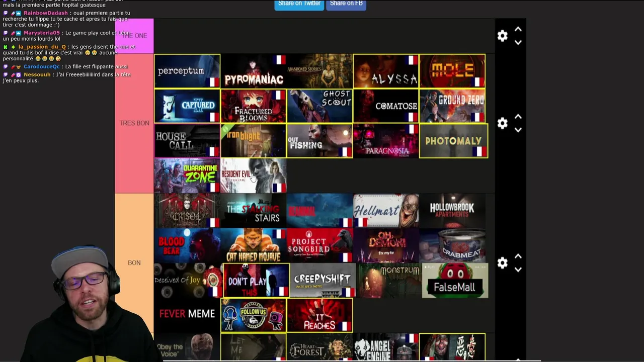Pick the Ground Zero game tile

(452, 106)
